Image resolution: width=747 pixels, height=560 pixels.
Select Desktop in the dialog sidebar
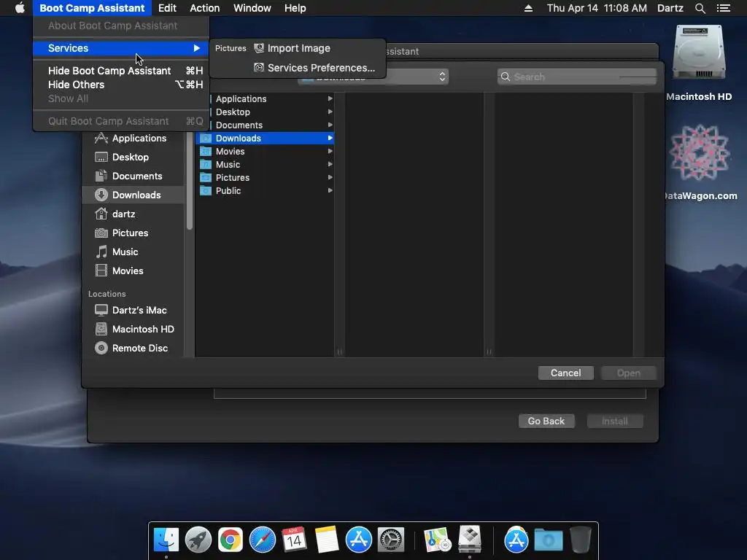coord(133,157)
